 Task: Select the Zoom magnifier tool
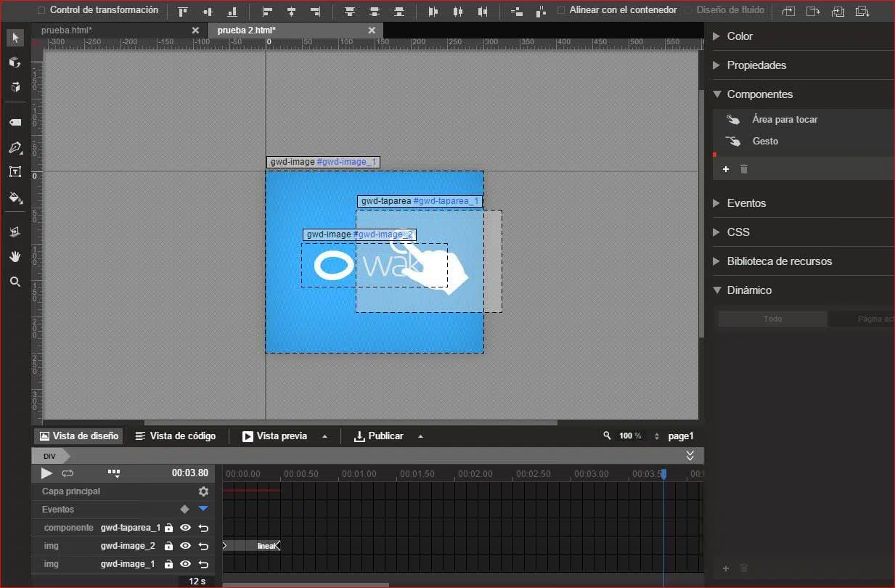click(x=15, y=282)
